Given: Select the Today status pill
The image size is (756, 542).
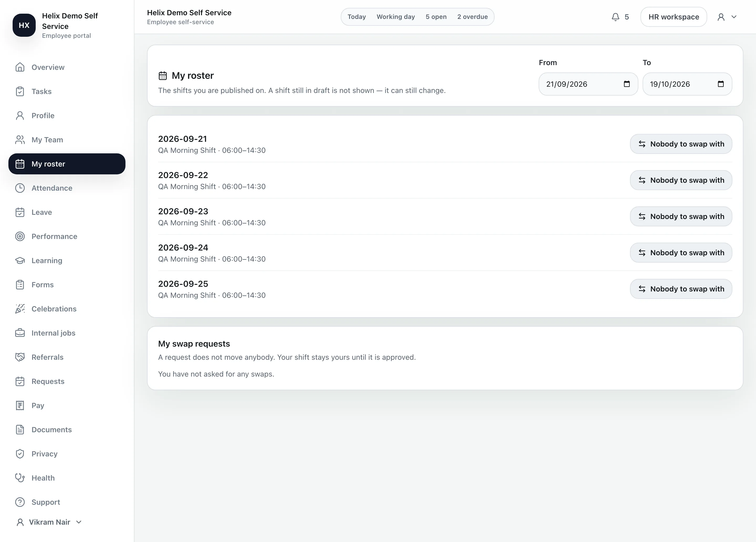Looking at the screenshot, I should click(x=357, y=17).
